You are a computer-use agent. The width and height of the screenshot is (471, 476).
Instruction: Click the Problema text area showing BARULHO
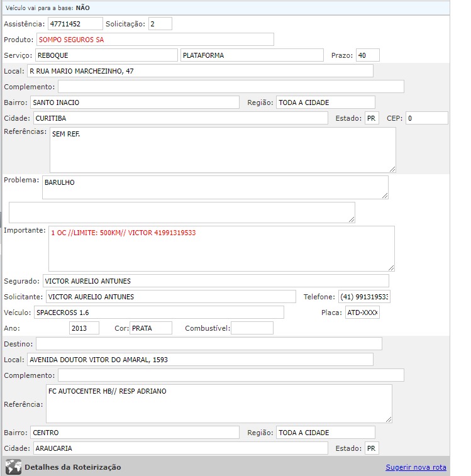[214, 187]
